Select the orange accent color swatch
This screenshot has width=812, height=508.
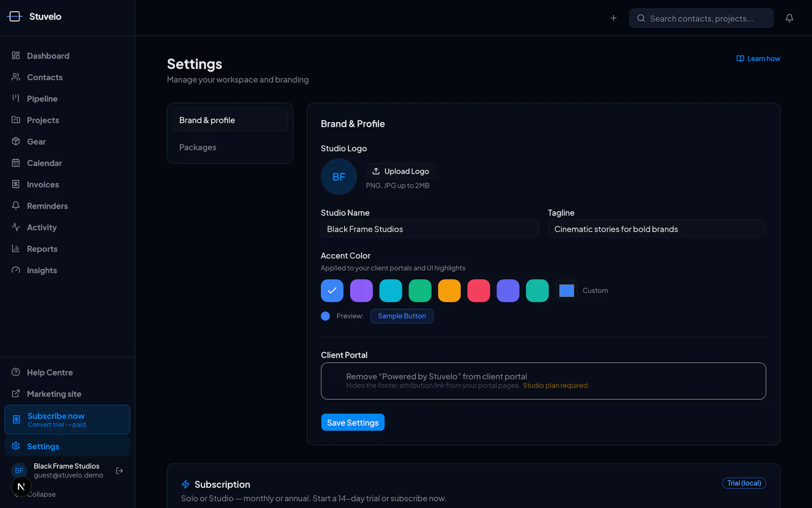pos(449,291)
